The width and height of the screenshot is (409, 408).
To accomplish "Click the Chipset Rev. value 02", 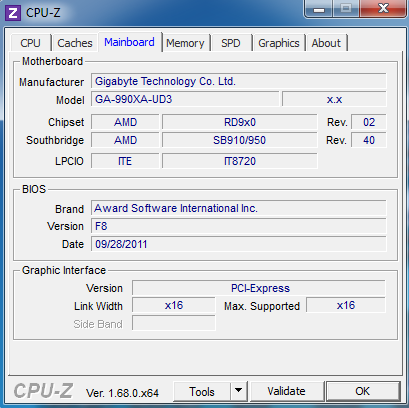I will [x=369, y=122].
